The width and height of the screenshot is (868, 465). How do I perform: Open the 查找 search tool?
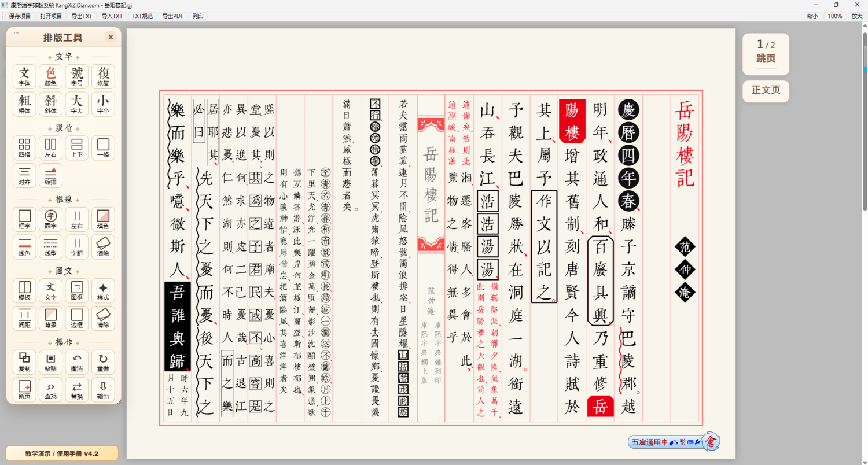(x=51, y=390)
